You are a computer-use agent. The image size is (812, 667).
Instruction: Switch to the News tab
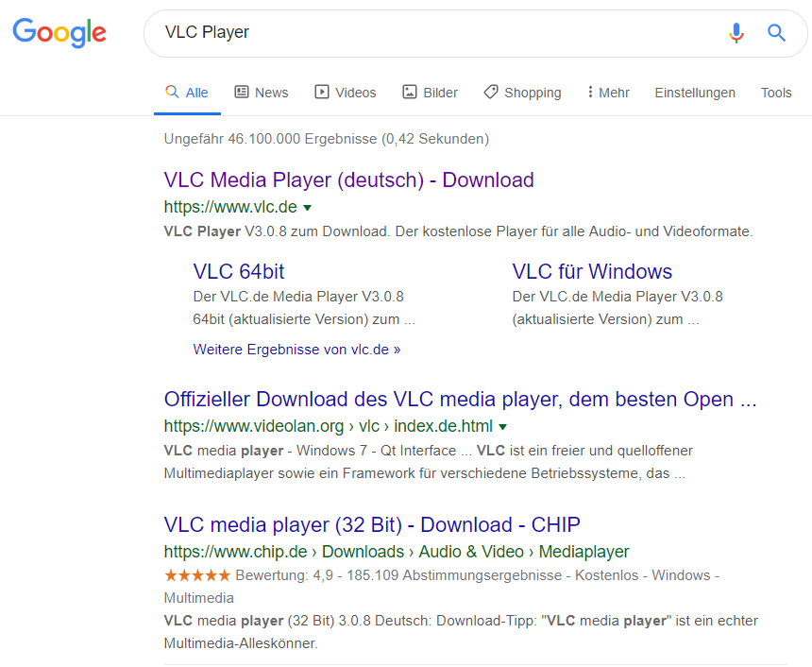262,93
